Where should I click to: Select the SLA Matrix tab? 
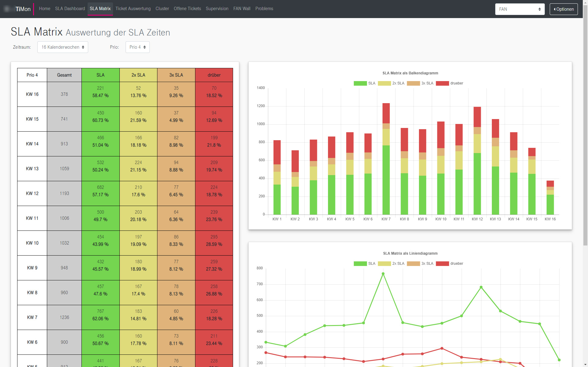(100, 9)
